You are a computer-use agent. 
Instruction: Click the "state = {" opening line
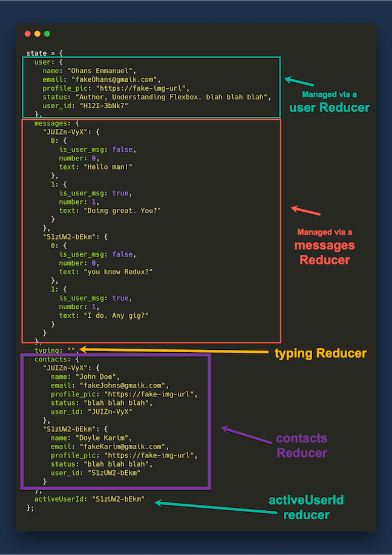tap(45, 53)
